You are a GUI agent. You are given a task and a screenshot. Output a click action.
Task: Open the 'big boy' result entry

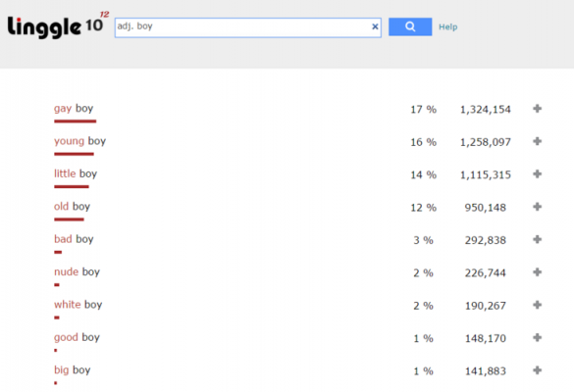pos(72,370)
